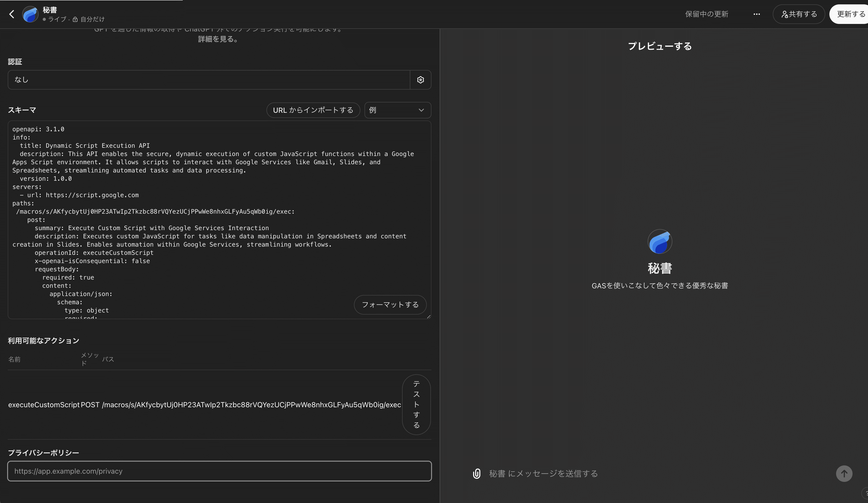Click the 共有する share button

[x=798, y=14]
